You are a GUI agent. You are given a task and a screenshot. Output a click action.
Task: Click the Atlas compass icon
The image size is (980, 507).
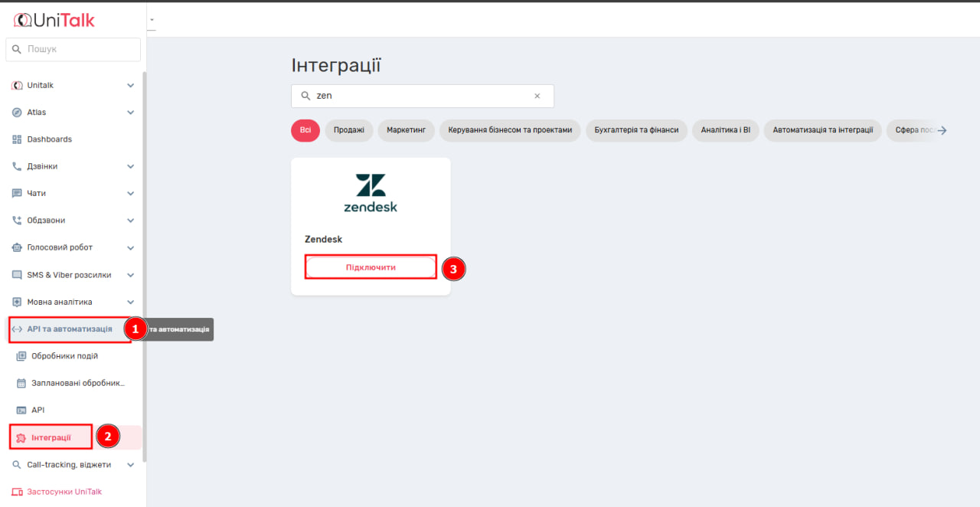click(17, 113)
